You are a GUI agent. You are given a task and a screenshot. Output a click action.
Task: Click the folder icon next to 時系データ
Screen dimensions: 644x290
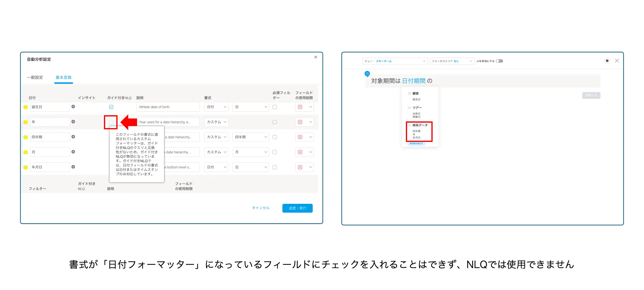click(409, 125)
